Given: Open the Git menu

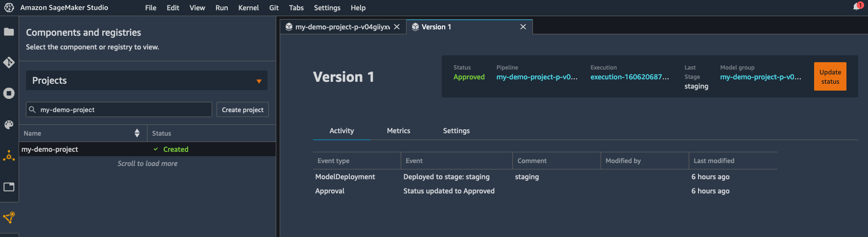Looking at the screenshot, I should click(274, 8).
